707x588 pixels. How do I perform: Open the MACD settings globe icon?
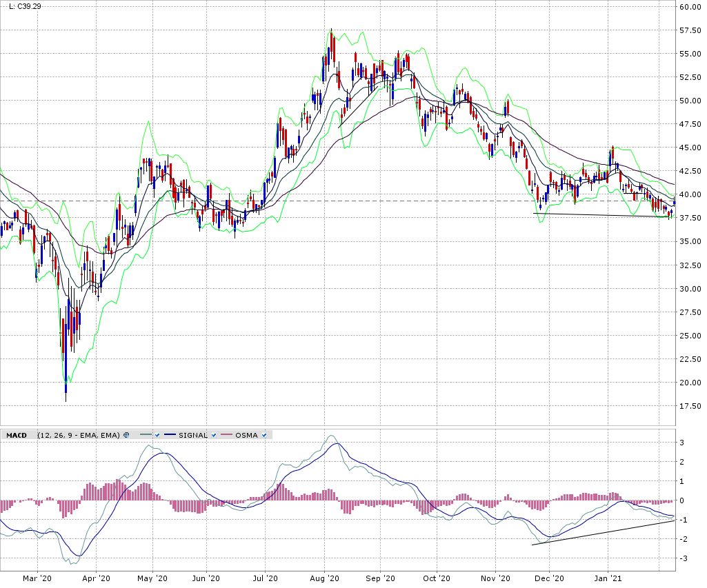click(x=126, y=435)
